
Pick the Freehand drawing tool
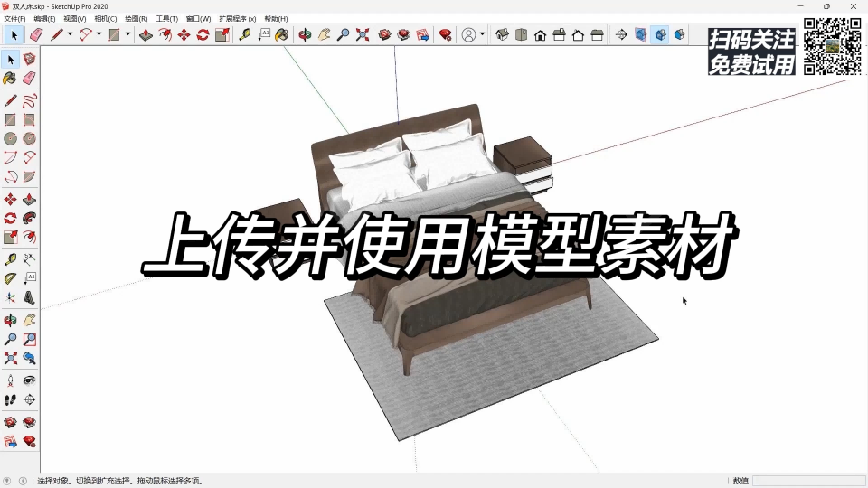29,100
